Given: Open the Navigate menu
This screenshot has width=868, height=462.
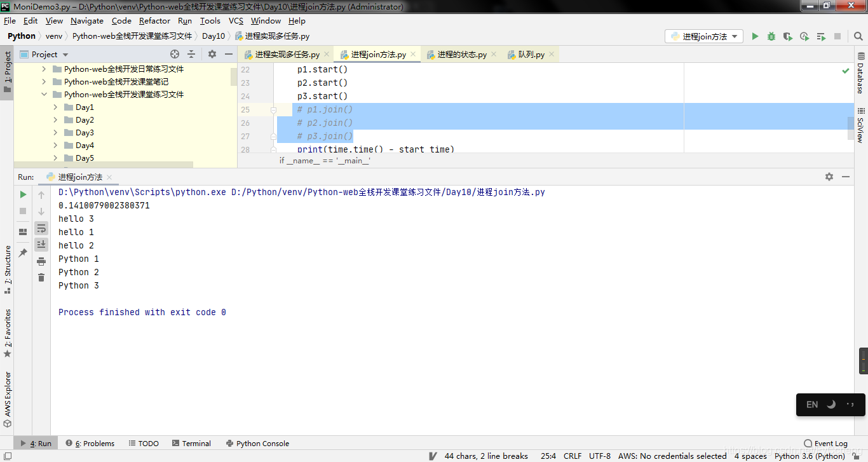Looking at the screenshot, I should (x=87, y=21).
